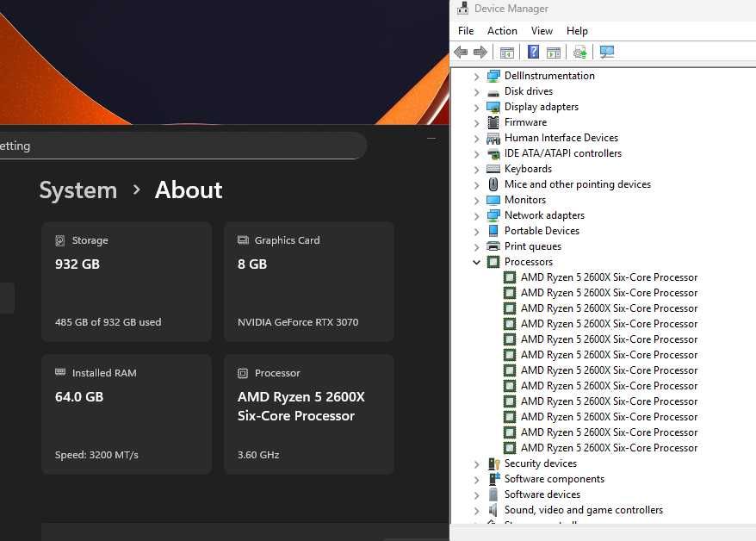Click the Disk drives icon
This screenshot has height=541, width=756.
(493, 93)
